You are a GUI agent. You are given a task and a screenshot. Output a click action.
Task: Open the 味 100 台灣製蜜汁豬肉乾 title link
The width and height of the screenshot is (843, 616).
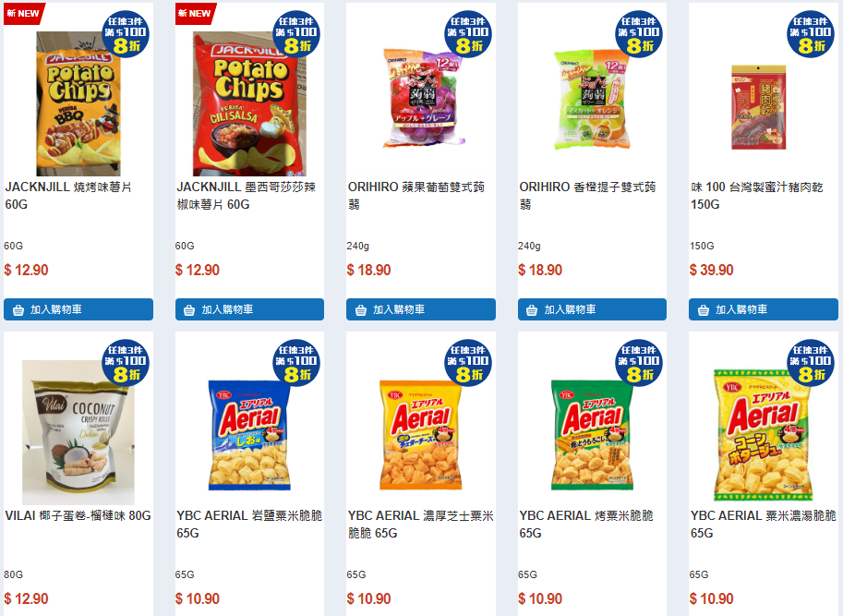(x=757, y=196)
